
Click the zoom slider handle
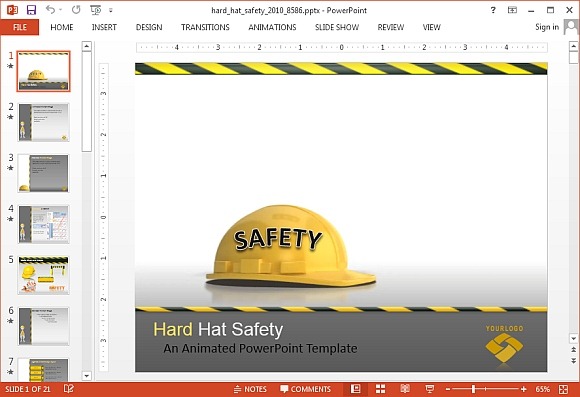pyautogui.click(x=473, y=389)
